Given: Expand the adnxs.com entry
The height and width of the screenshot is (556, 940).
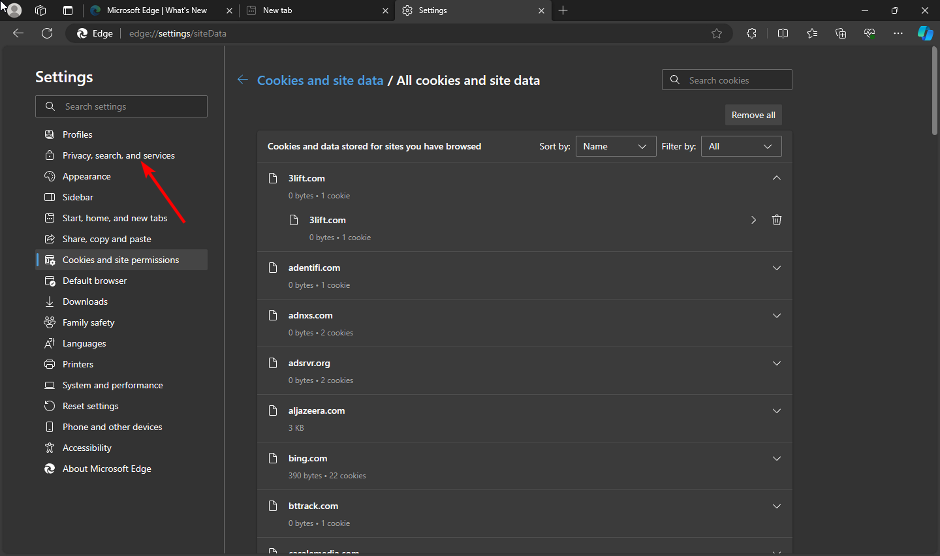Looking at the screenshot, I should [x=776, y=315].
